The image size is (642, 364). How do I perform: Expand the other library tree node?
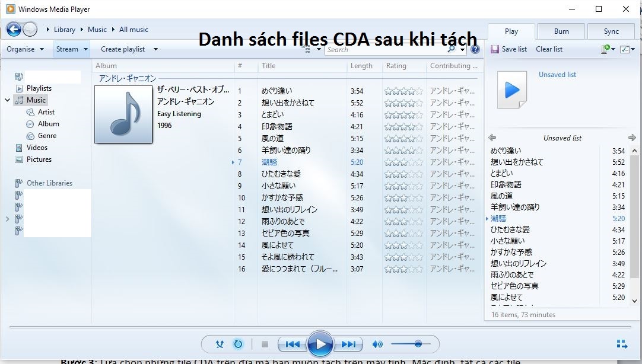(x=7, y=219)
